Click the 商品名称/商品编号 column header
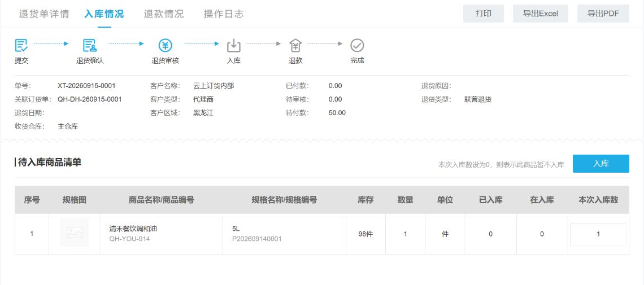644x285 pixels. click(162, 200)
